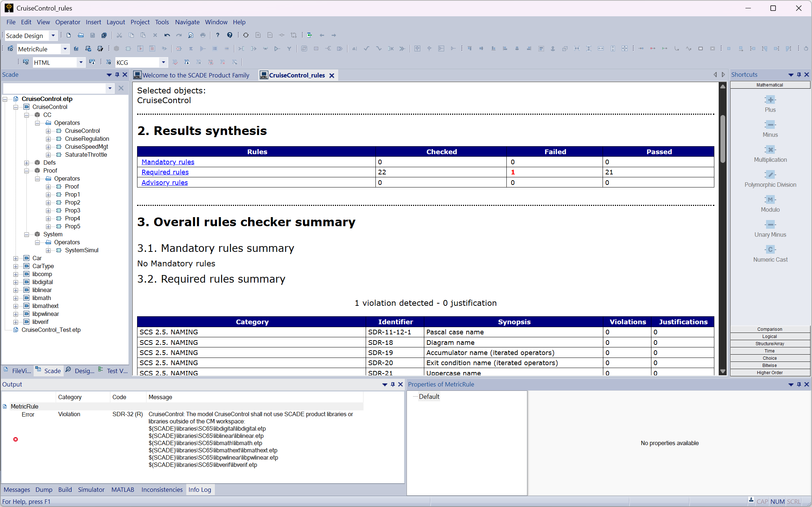Click the Metrics bar-chart icon beside MetricRule
The height and width of the screenshot is (507, 812).
point(76,48)
